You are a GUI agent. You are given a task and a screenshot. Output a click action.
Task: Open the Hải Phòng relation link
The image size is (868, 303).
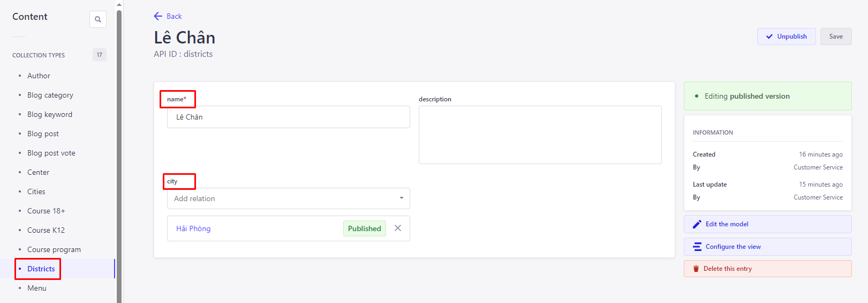point(193,228)
